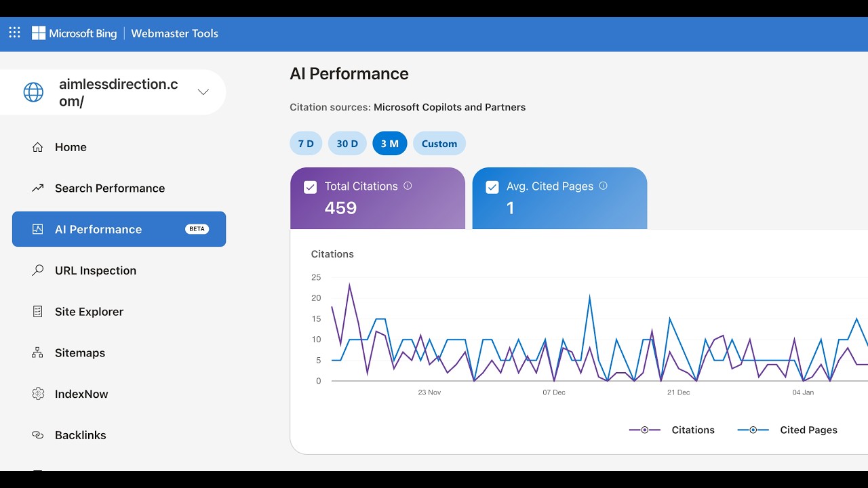Select the AI Performance menu item
This screenshot has width=868, height=488.
119,229
